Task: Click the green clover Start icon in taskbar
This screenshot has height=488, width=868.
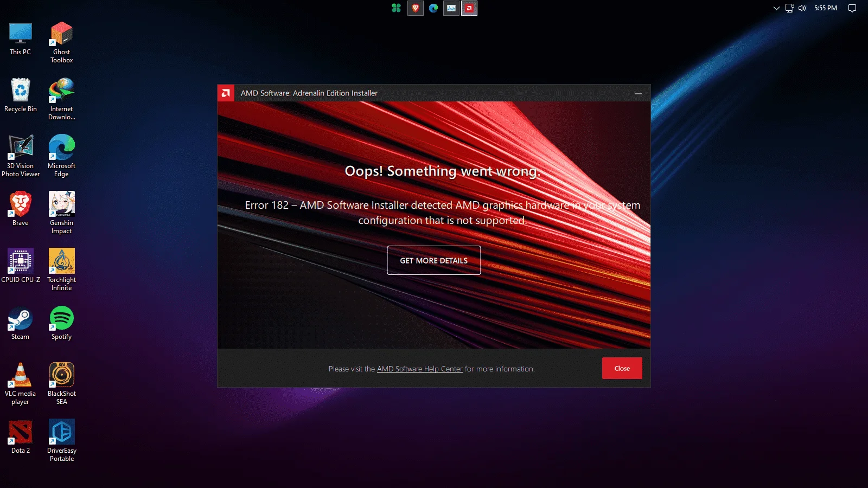Action: tap(397, 8)
